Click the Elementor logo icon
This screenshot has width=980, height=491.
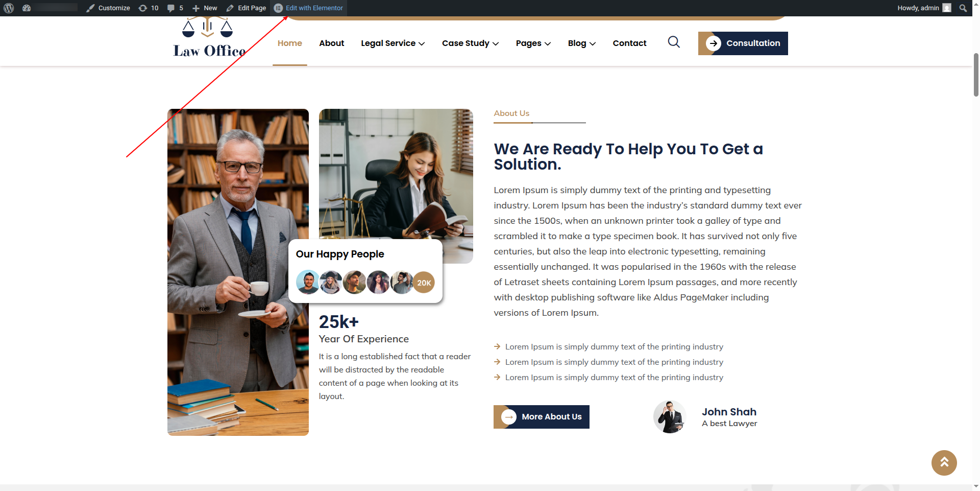(278, 8)
